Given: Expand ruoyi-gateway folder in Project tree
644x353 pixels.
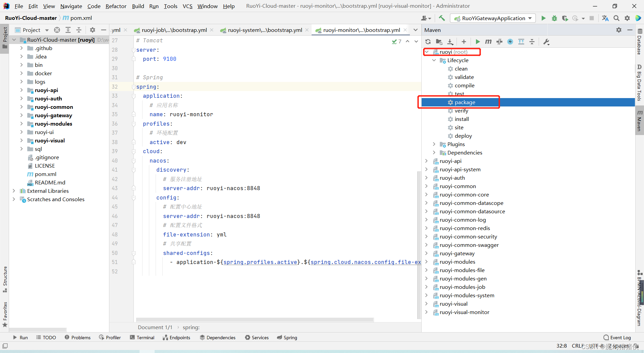Looking at the screenshot, I should coord(21,115).
